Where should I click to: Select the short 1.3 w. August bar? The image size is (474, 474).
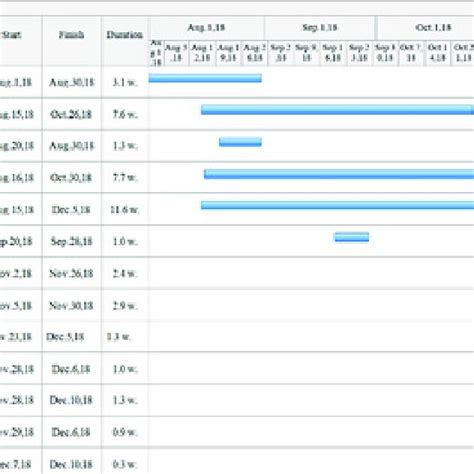240,142
